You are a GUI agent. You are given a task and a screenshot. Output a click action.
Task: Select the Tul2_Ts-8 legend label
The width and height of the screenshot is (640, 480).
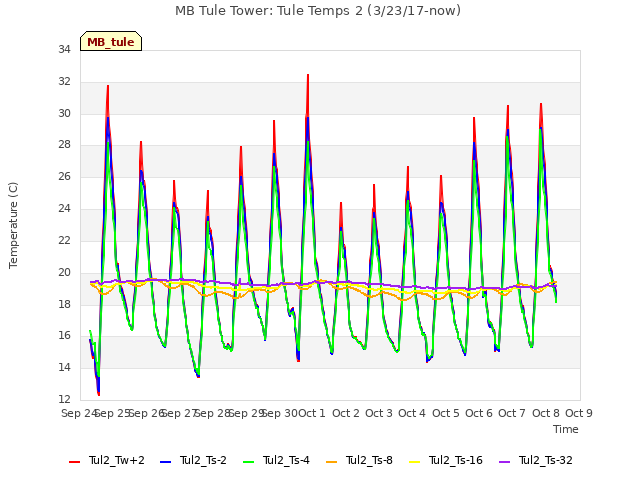coord(369,460)
